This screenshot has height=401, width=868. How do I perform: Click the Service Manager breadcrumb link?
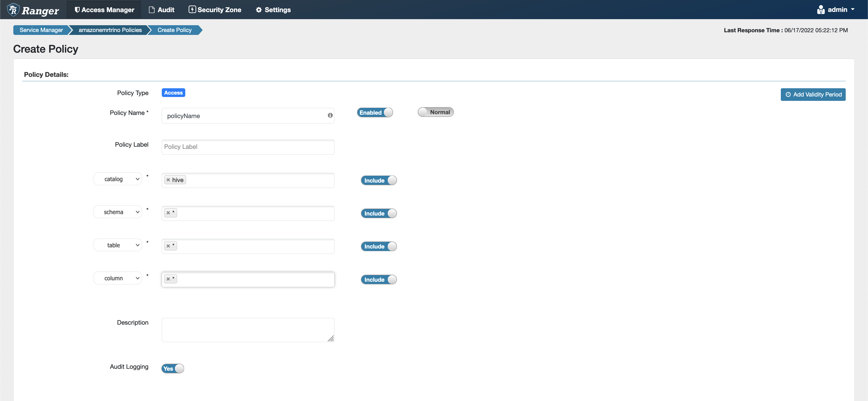(41, 30)
